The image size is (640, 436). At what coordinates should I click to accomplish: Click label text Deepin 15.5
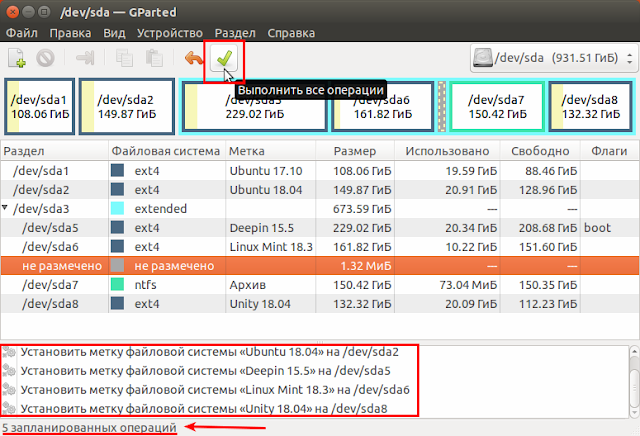click(262, 228)
